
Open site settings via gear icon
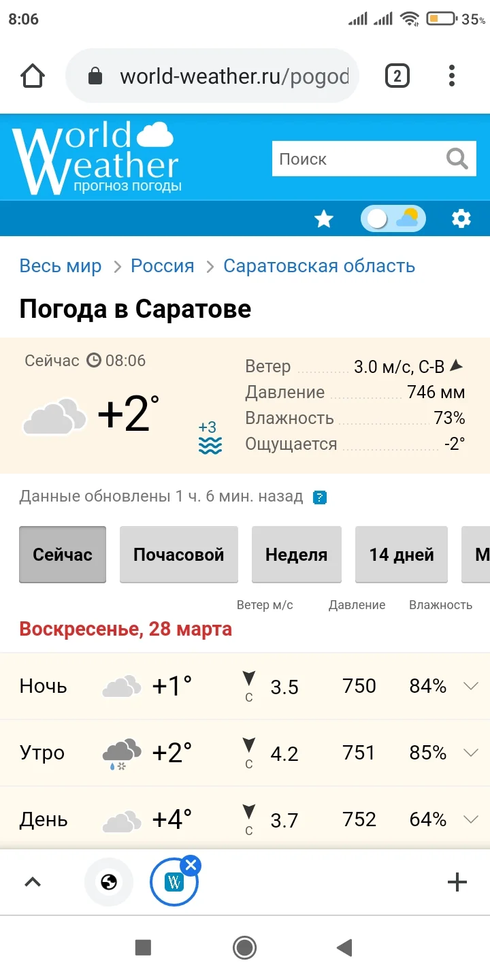tap(461, 218)
